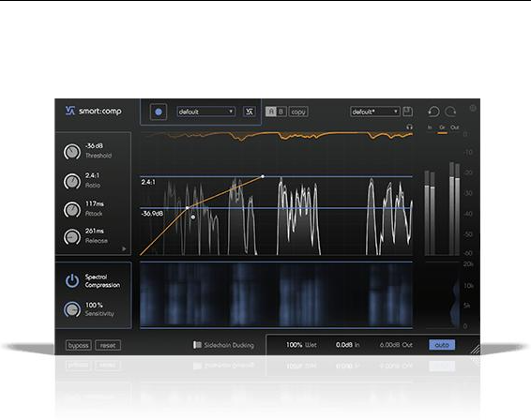The width and height of the screenshot is (531, 420).
Task: Click the -36.9dB label in the graph
Action: click(152, 214)
